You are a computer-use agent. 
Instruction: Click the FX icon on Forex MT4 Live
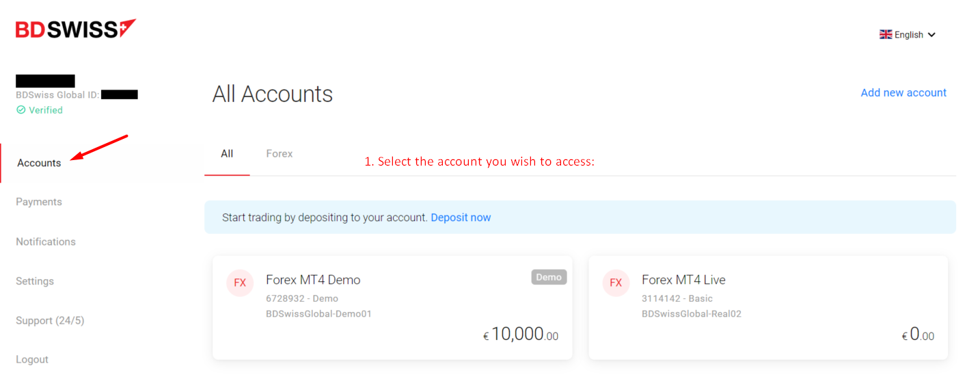[616, 283]
